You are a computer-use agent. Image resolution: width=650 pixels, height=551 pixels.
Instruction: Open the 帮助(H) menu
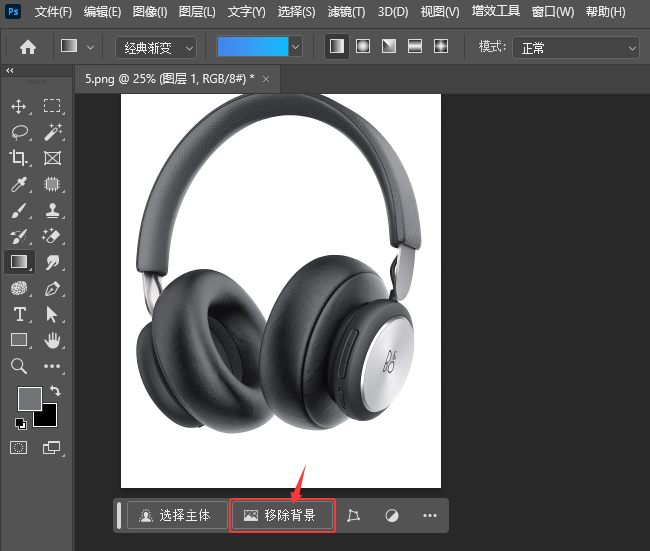pyautogui.click(x=606, y=12)
